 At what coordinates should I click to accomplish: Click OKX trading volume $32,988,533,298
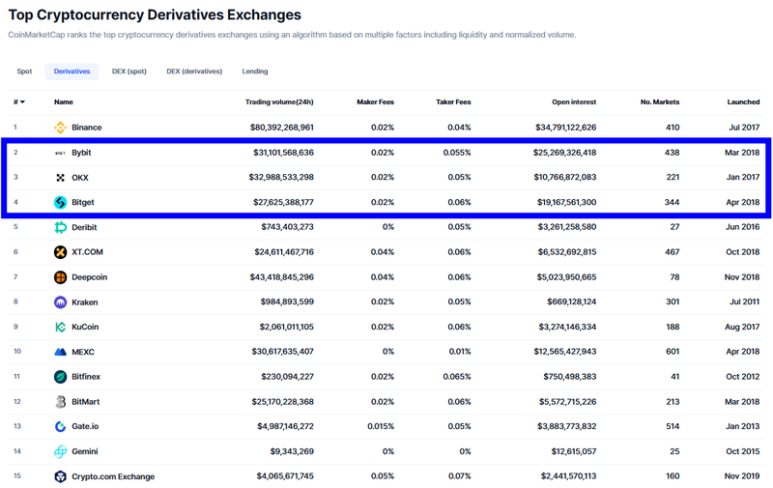281,177
